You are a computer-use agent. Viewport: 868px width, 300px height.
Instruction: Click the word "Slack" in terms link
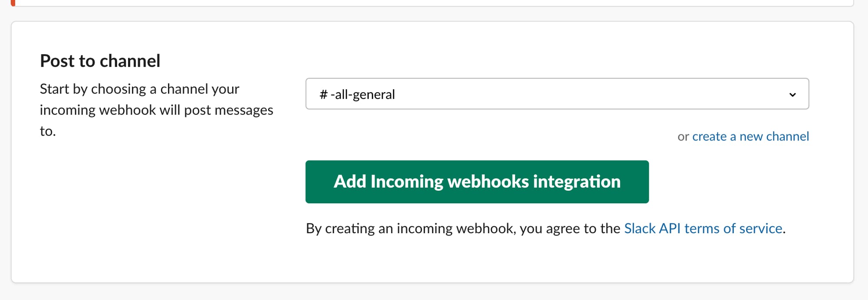point(640,228)
